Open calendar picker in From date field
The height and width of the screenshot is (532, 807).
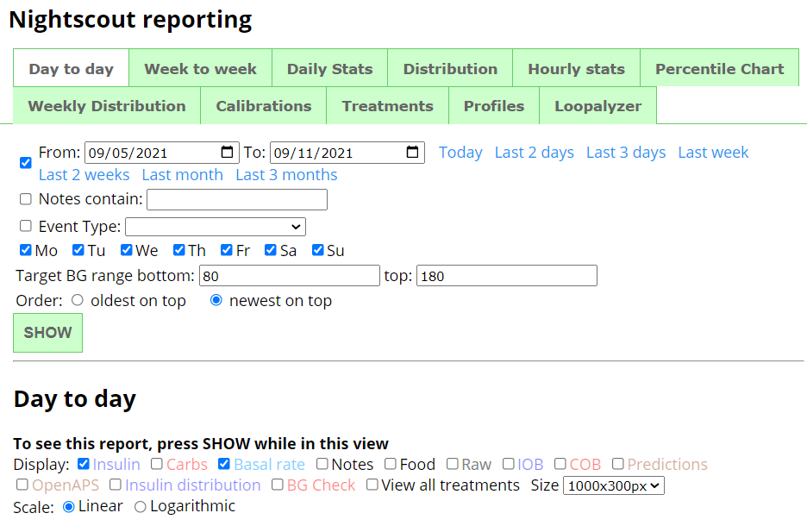pos(227,153)
